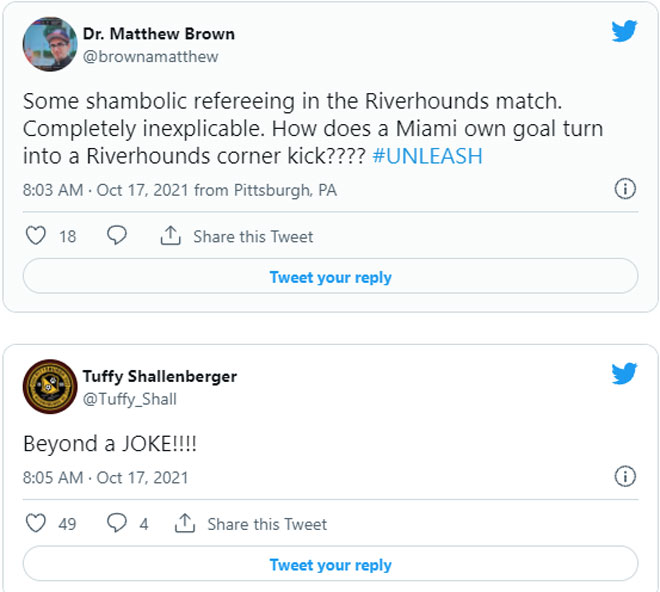Visit the @brownamatthew handle link
660x592 pixels.
point(150,56)
